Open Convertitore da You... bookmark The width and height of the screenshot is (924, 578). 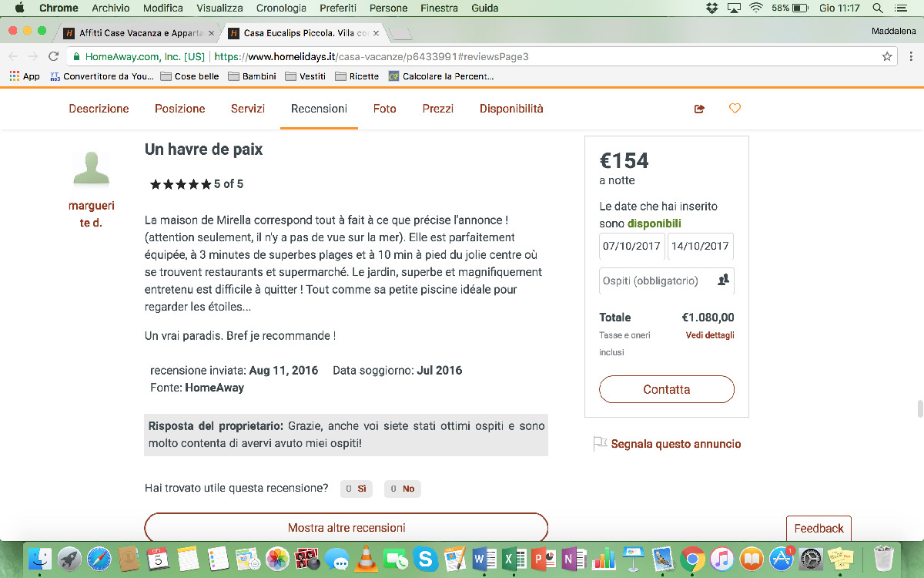tap(101, 76)
